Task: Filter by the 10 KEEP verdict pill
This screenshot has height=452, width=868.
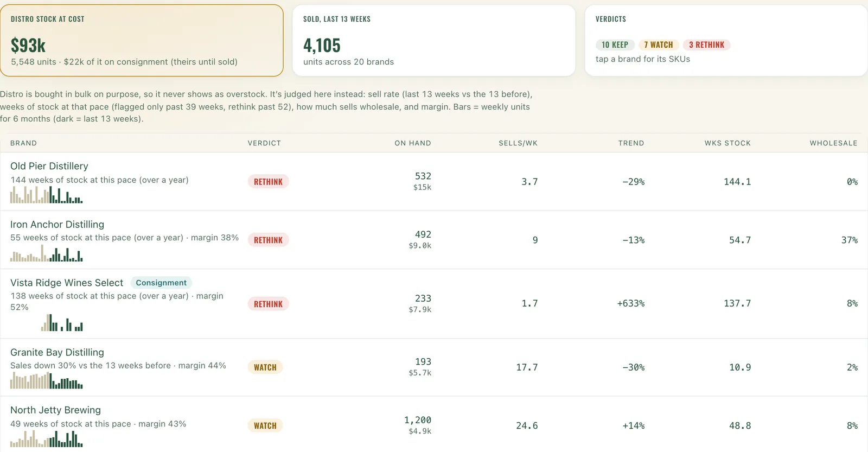Action: pyautogui.click(x=615, y=45)
